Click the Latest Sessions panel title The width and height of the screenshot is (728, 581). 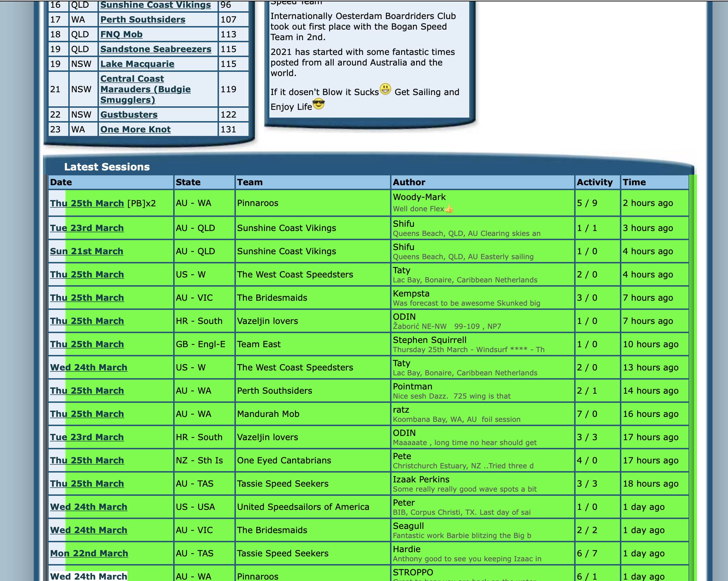click(x=107, y=167)
